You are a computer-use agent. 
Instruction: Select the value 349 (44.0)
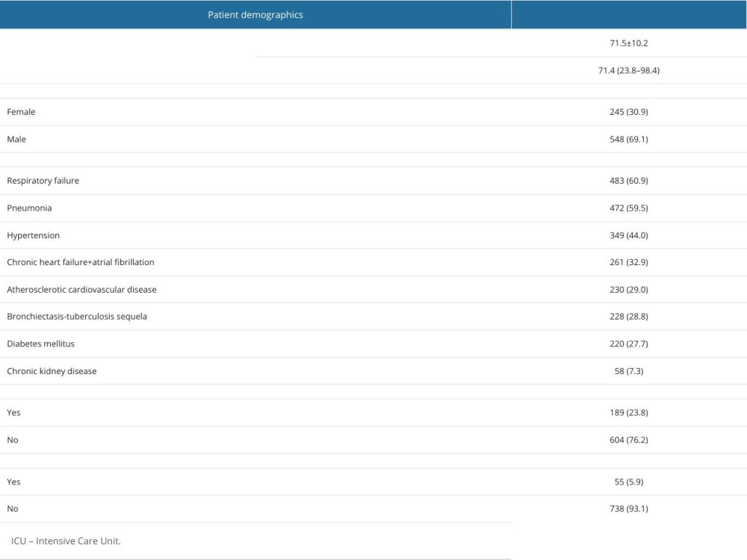628,235
